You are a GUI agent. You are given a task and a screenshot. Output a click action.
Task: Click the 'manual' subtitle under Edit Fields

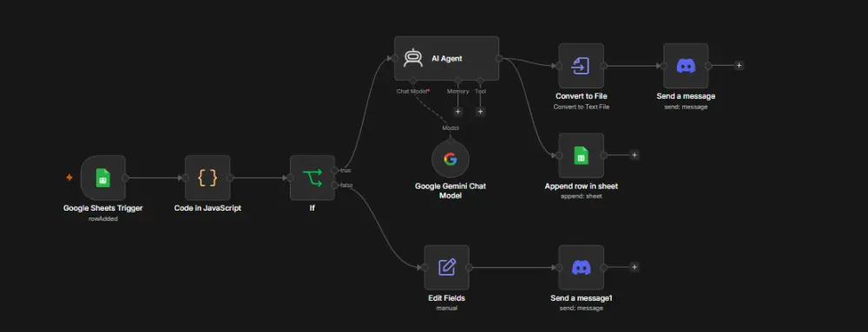pyautogui.click(x=447, y=309)
